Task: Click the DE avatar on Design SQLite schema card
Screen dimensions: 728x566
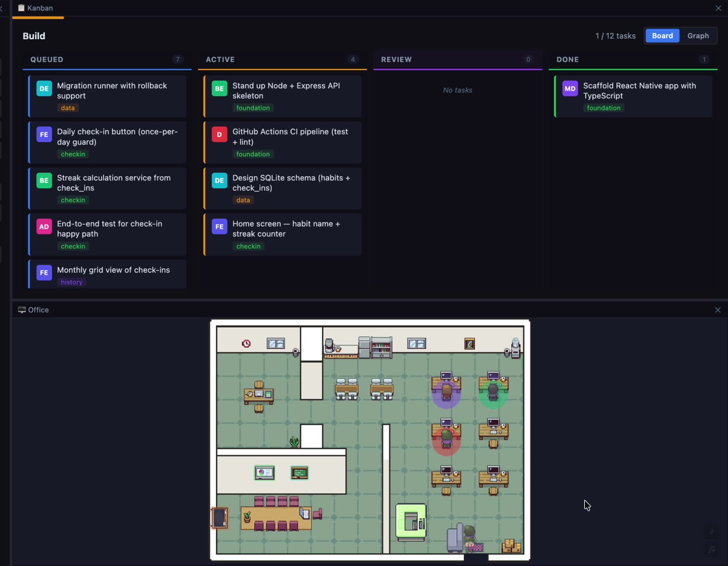Action: tap(219, 181)
